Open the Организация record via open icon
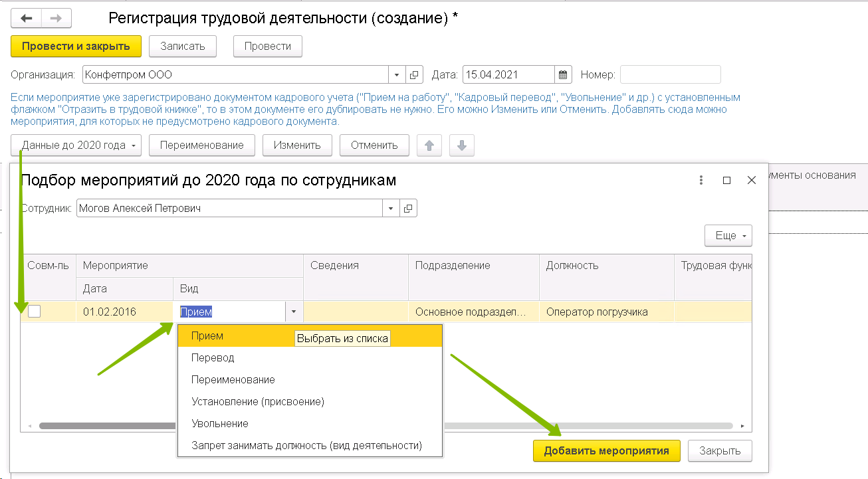Image resolution: width=868 pixels, height=479 pixels. (x=413, y=74)
